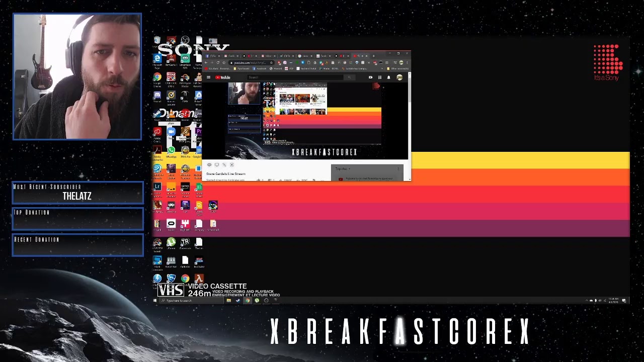The image size is (644, 362).
Task: Open the YouTube guide hamburger menu
Action: tap(208, 77)
